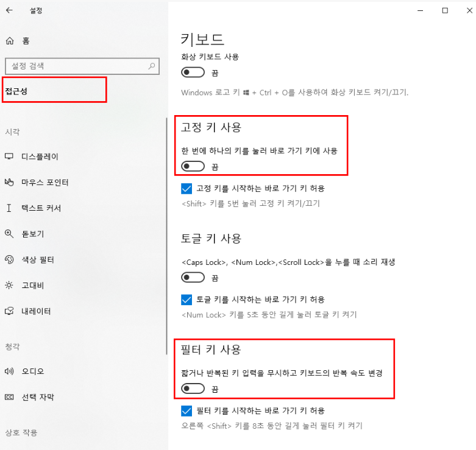The image size is (476, 450).
Task: Enable the 고정 키 사용 toggle
Action: [x=193, y=166]
